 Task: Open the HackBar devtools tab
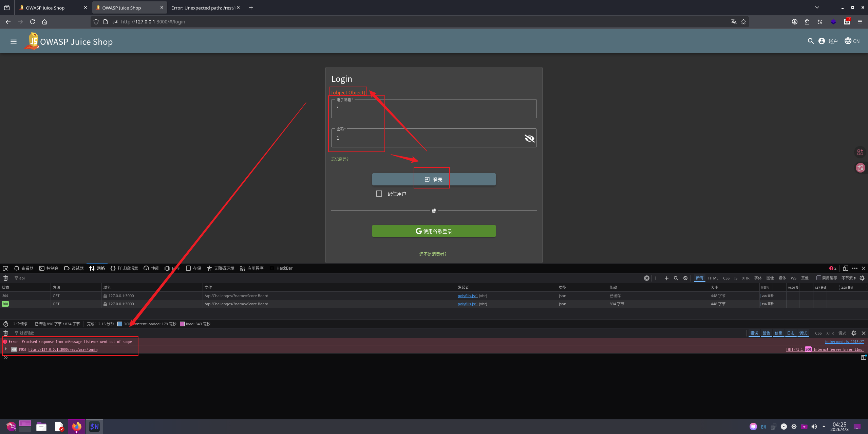click(x=281, y=268)
